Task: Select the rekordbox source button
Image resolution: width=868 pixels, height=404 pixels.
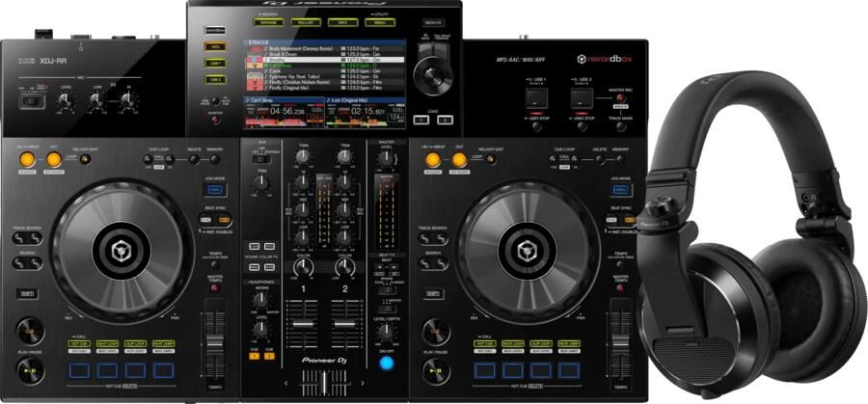Action: tap(214, 29)
